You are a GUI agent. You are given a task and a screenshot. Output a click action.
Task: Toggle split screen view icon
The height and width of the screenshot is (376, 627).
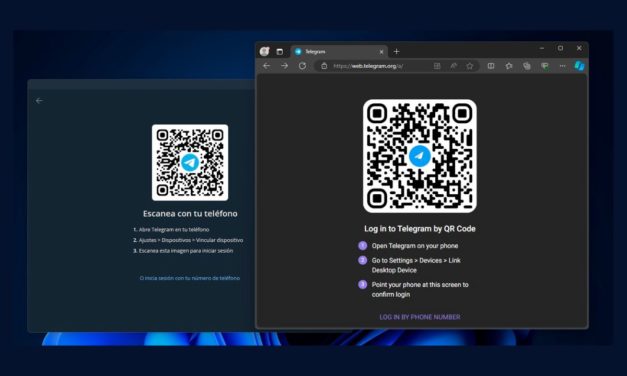tap(491, 66)
